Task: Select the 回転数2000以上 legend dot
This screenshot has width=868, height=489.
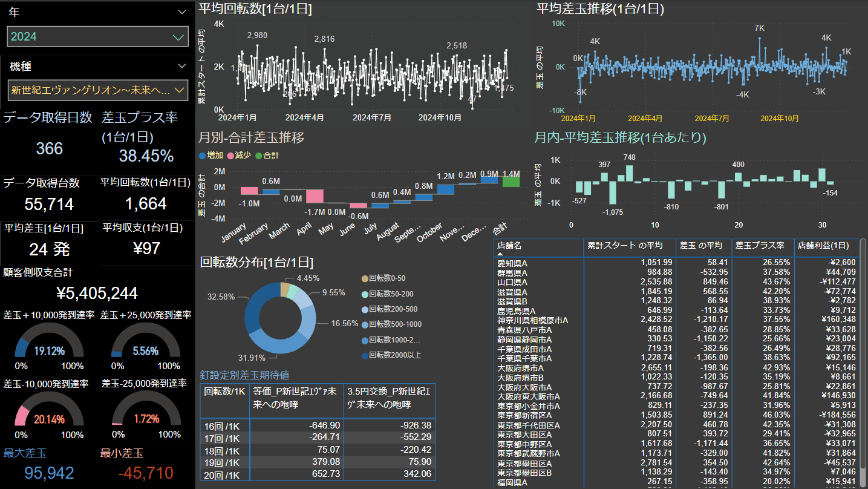Action: click(x=364, y=355)
